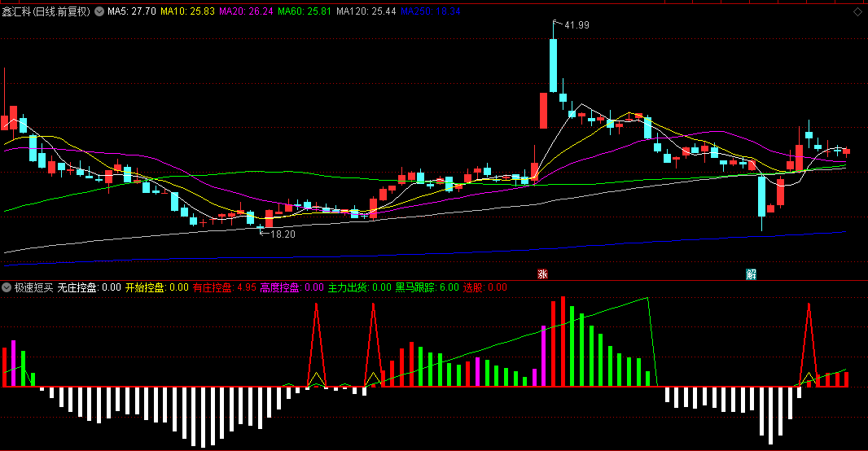Click the diamond icon at top right
The height and width of the screenshot is (451, 868).
click(857, 11)
